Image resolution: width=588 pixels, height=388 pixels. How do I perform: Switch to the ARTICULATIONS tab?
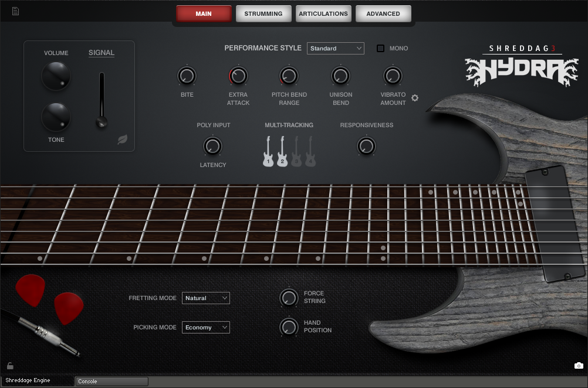[x=323, y=13]
